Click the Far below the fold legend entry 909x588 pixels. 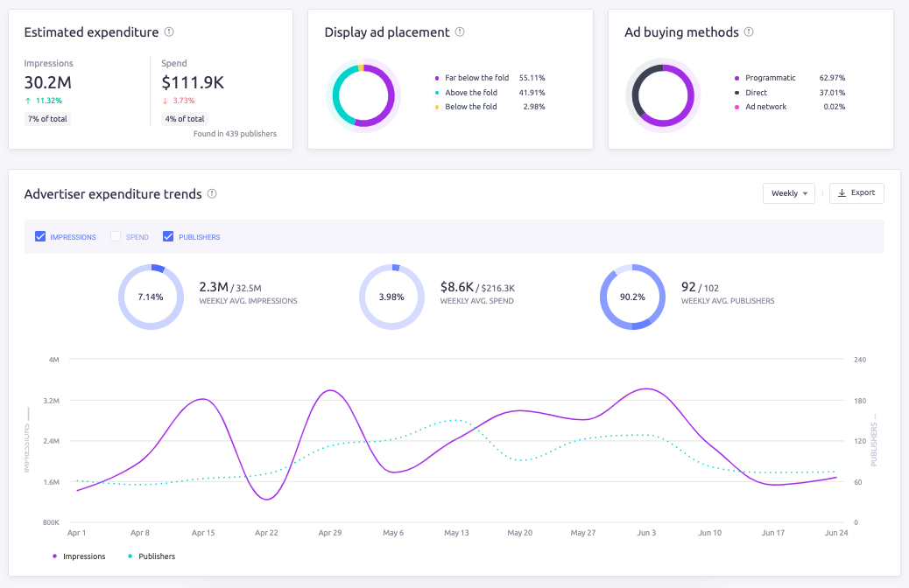[476, 78]
